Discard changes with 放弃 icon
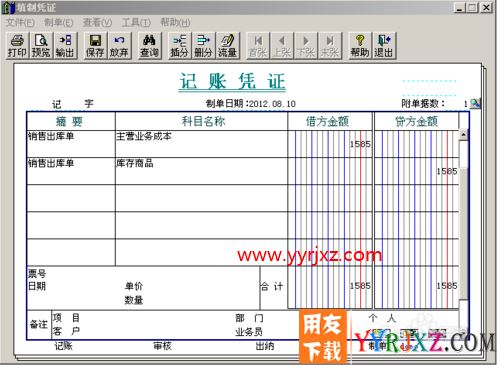The image size is (497, 366). pyautogui.click(x=119, y=46)
